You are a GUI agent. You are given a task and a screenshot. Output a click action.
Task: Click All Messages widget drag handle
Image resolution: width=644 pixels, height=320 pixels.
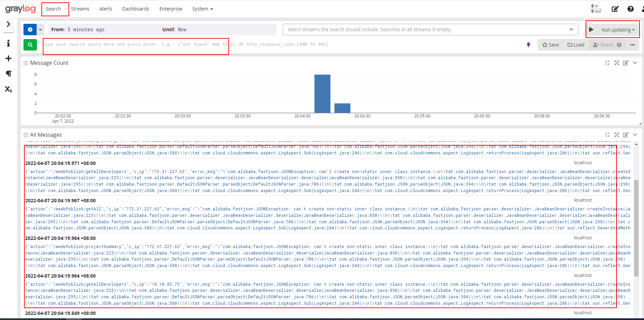(x=26, y=135)
